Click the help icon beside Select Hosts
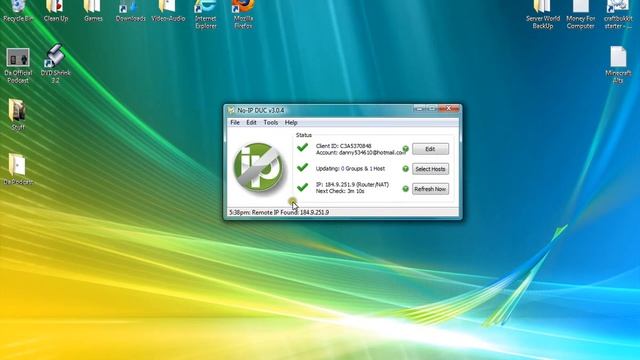The height and width of the screenshot is (360, 640). (405, 169)
